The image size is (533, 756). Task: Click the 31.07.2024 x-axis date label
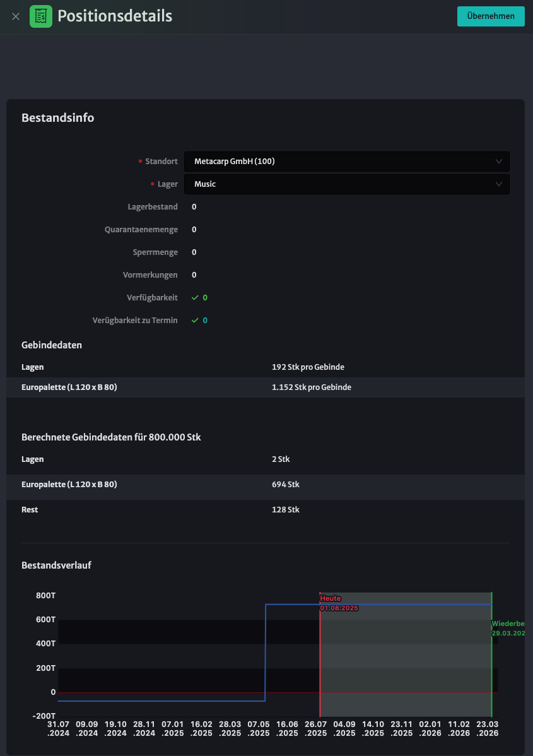pos(58,728)
